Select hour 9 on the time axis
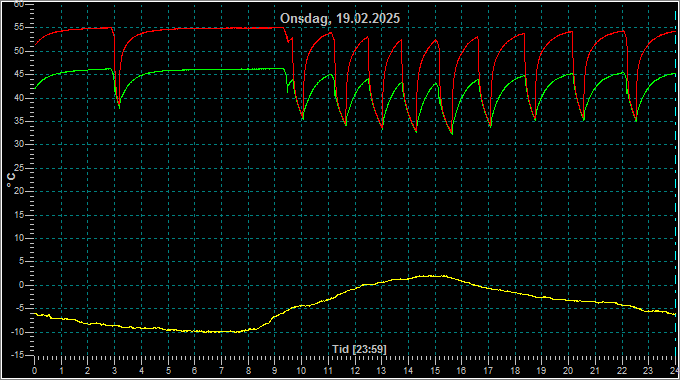The image size is (680, 380). tap(275, 371)
